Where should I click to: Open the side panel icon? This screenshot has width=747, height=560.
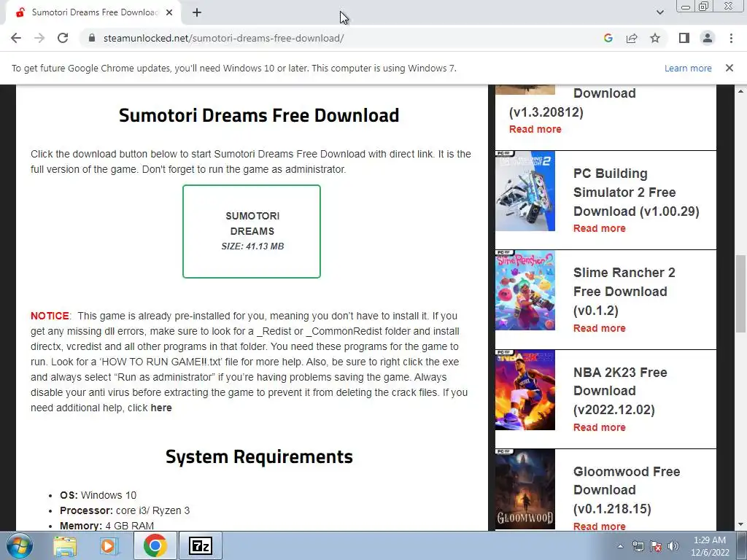684,38
